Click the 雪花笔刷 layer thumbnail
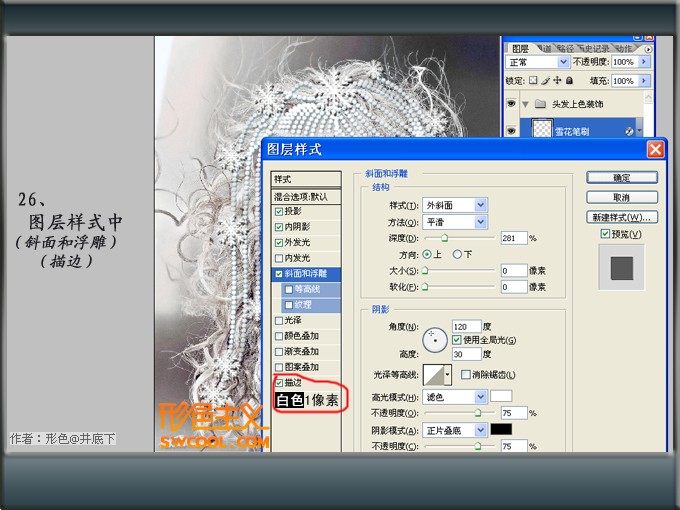The width and height of the screenshot is (680, 510). click(542, 129)
